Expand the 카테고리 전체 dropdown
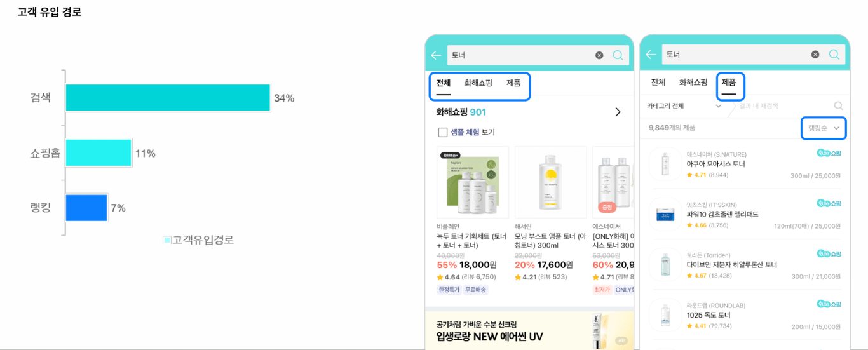Screen dimensions: 868x350 coord(684,106)
